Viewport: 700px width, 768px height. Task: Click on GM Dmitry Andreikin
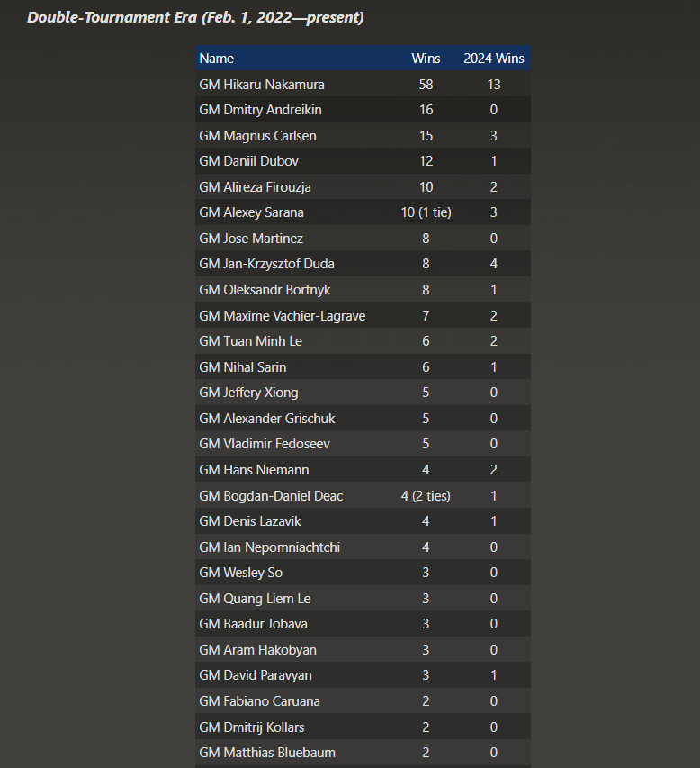pyautogui.click(x=260, y=110)
